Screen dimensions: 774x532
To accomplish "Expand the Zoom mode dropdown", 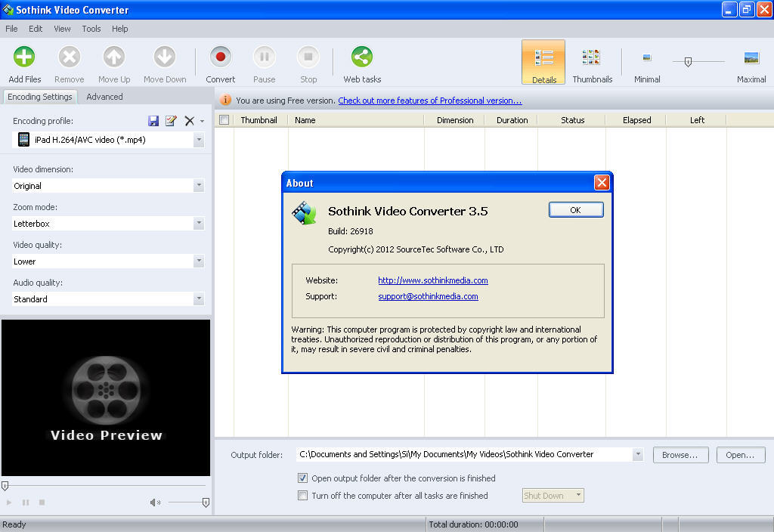I will [199, 224].
